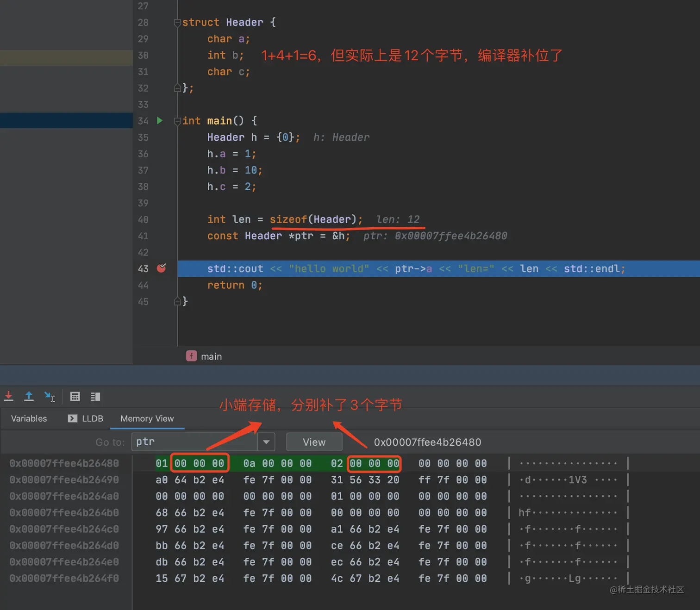Place cursor on 'int b;' declaration
Viewport: 700px width, 610px height.
(225, 55)
